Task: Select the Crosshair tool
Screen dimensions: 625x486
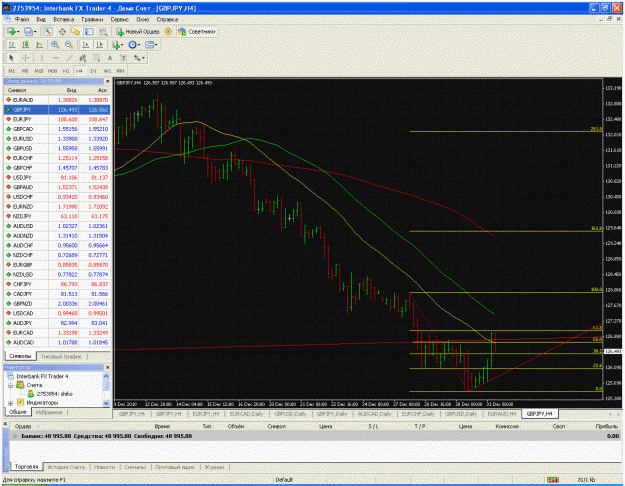Action: click(x=25, y=58)
